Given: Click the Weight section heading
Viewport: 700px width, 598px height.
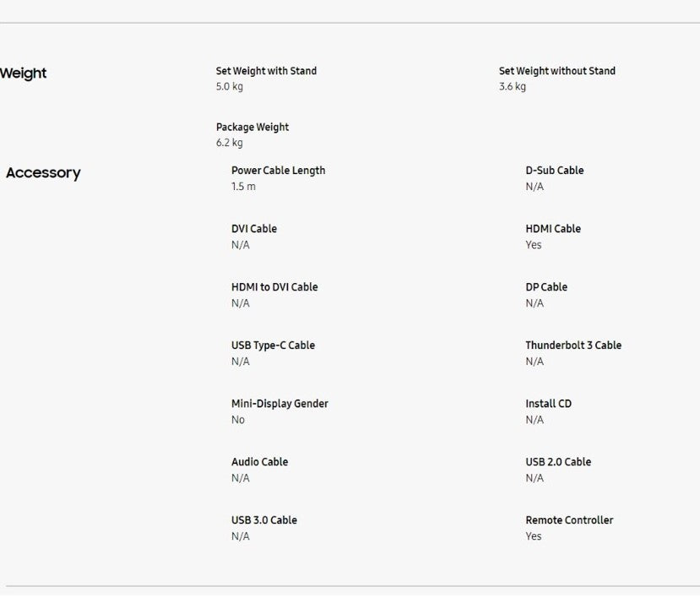Looking at the screenshot, I should [24, 73].
